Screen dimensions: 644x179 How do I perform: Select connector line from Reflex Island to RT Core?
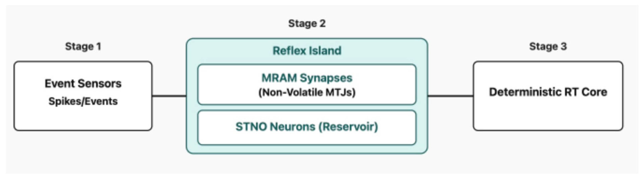coord(450,95)
